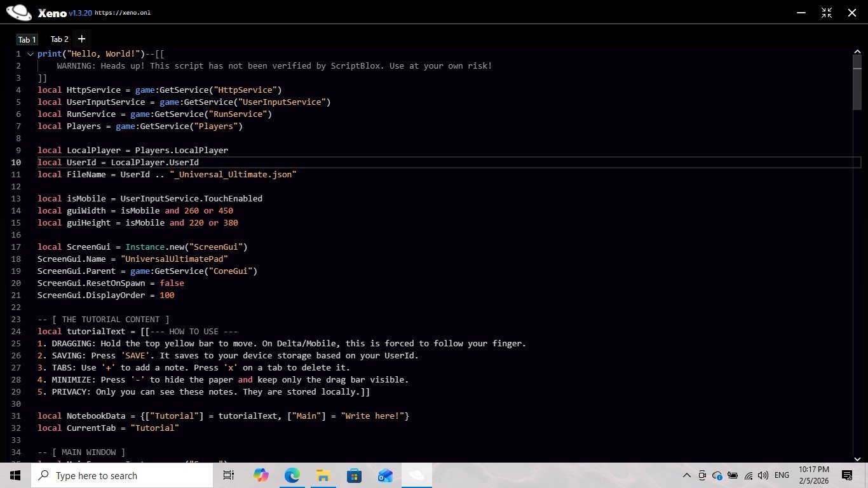Collapse the code fold on line 1
Image resolution: width=868 pixels, height=488 pixels.
coord(30,53)
